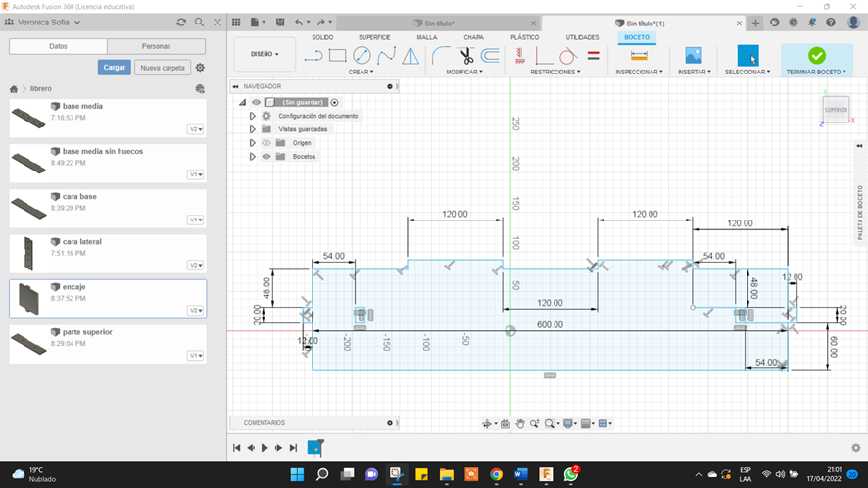Play the design timeline

click(x=265, y=448)
